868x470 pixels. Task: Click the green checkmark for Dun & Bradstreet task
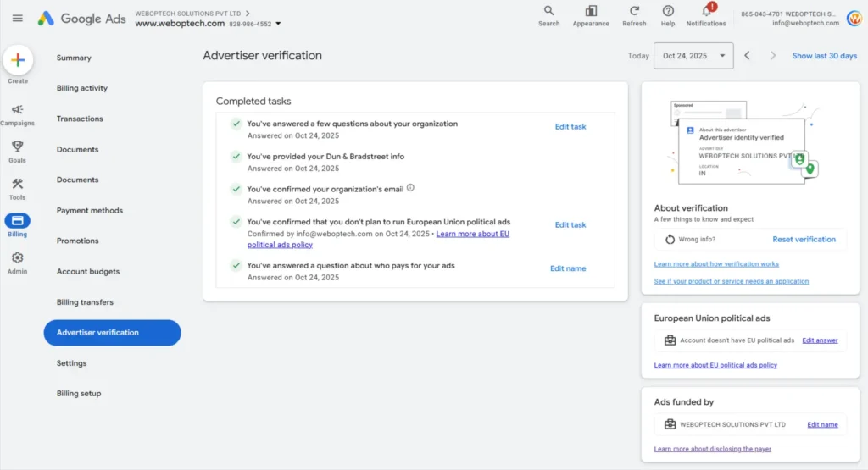[x=236, y=157]
